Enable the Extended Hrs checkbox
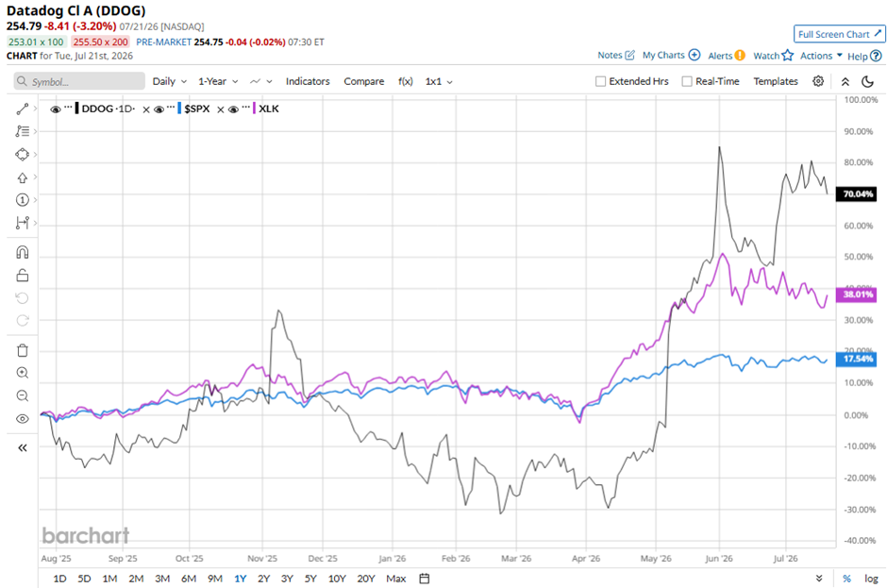 [x=601, y=81]
